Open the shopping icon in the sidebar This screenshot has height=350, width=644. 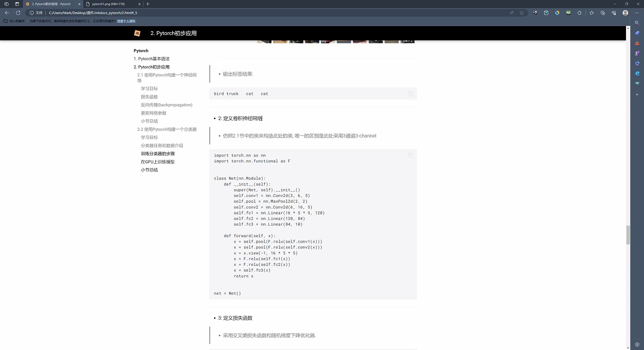point(637,33)
